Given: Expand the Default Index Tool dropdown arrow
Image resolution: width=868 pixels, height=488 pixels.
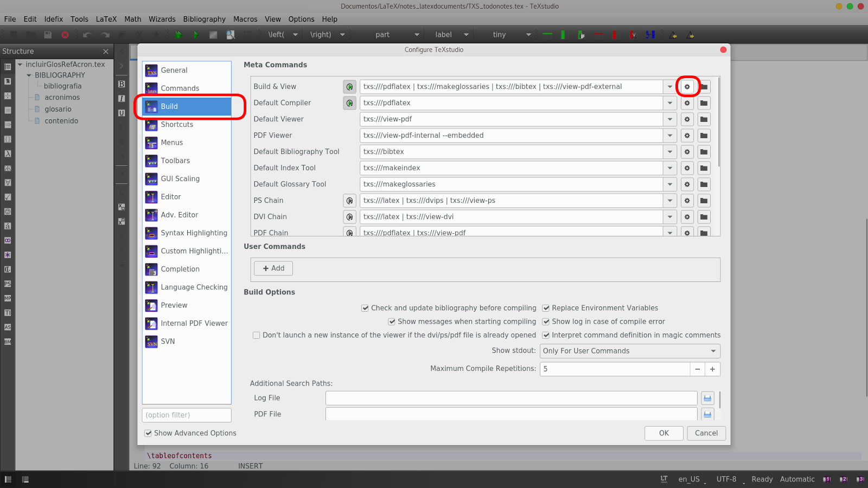Looking at the screenshot, I should click(x=670, y=168).
